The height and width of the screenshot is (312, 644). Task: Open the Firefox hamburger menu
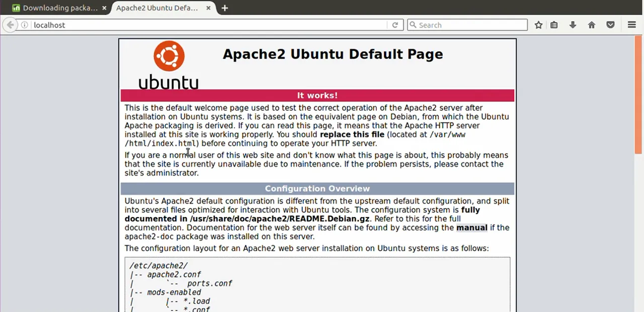coord(632,25)
